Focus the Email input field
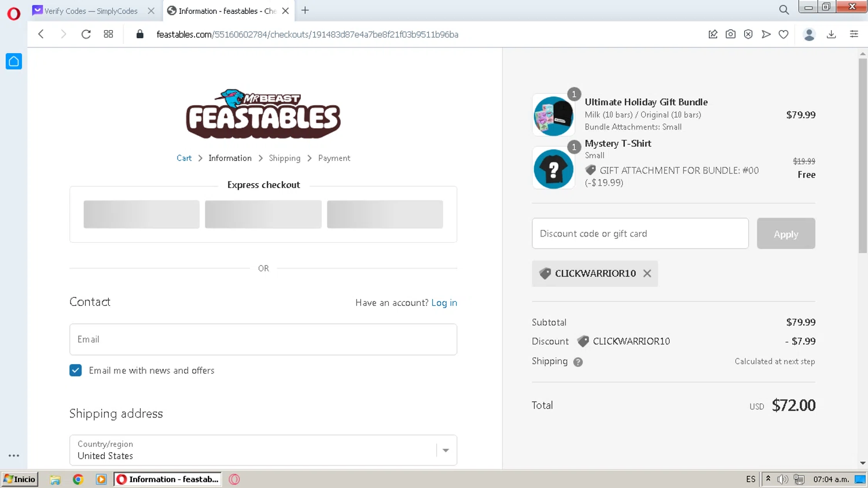Screen dimensions: 868x488 [x=263, y=339]
